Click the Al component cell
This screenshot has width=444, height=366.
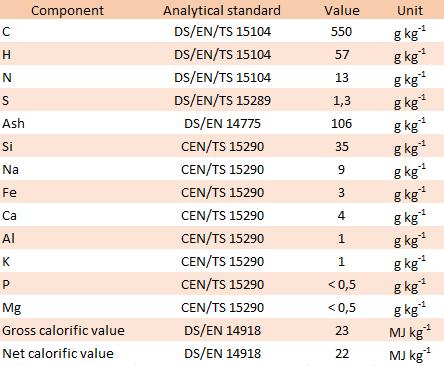pos(8,239)
